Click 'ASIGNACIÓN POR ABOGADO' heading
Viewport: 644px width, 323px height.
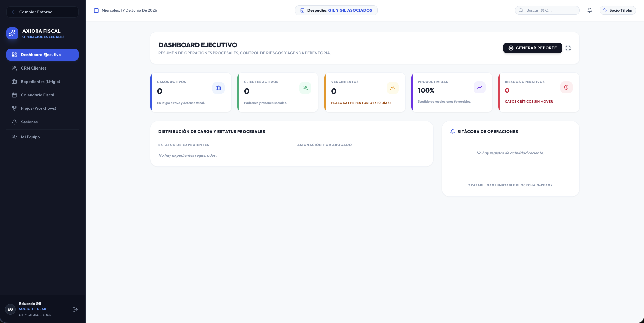pyautogui.click(x=325, y=145)
